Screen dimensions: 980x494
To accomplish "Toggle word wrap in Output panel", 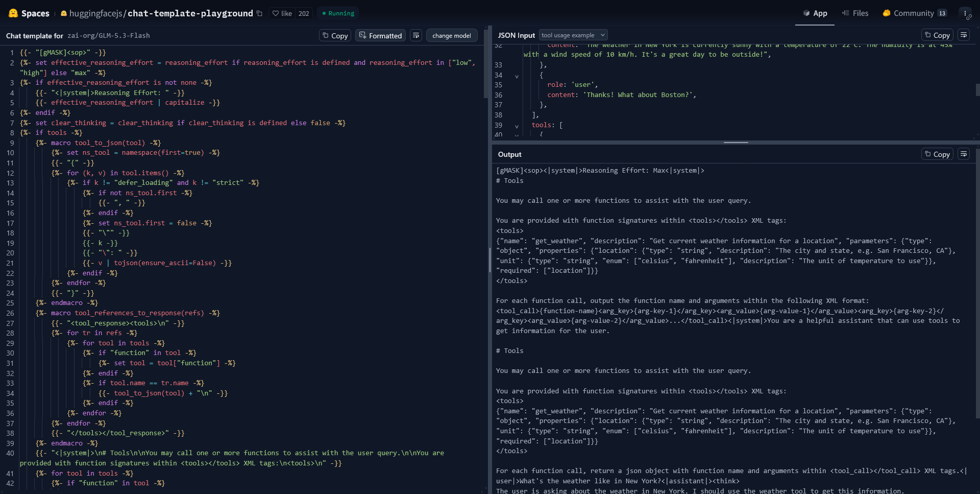I will pyautogui.click(x=964, y=154).
